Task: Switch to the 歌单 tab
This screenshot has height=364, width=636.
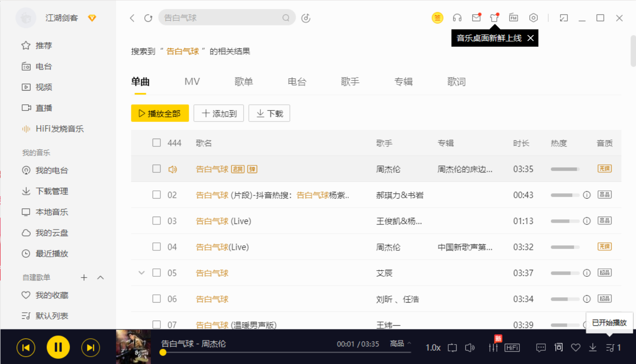Action: tap(244, 82)
